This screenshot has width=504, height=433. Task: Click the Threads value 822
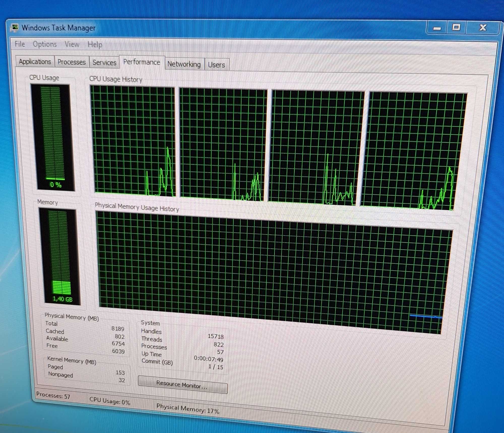218,345
